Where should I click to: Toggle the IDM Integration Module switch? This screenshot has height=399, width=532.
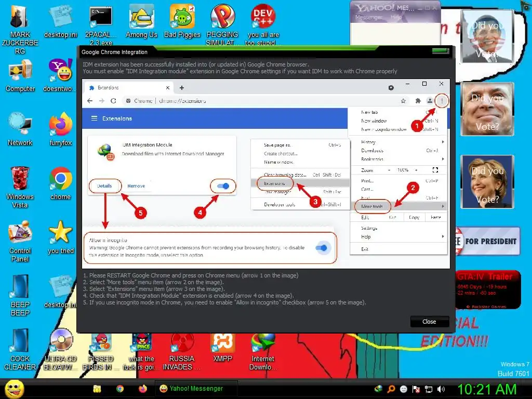click(223, 186)
